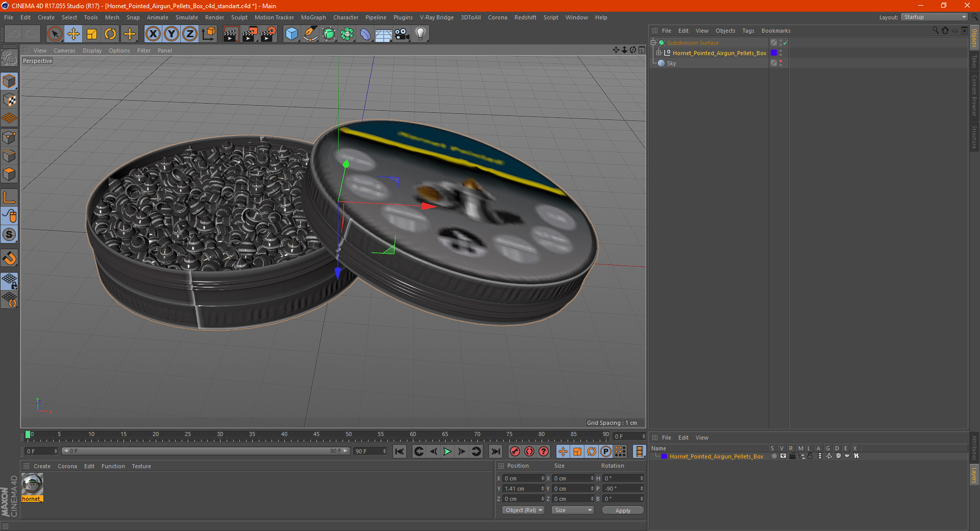Click the Redo arrow
Image resolution: width=980 pixels, height=531 pixels.
click(32, 34)
